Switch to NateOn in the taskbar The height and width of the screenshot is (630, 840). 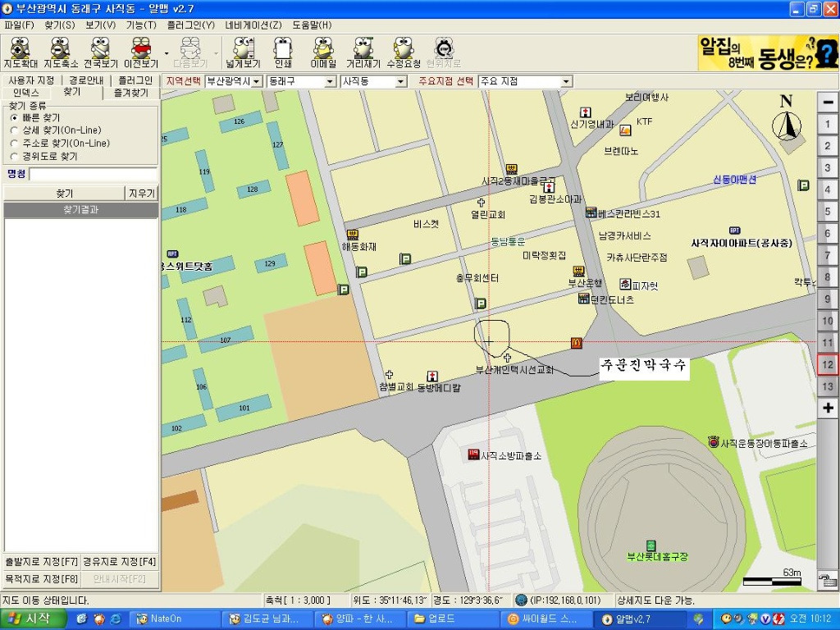coord(176,619)
